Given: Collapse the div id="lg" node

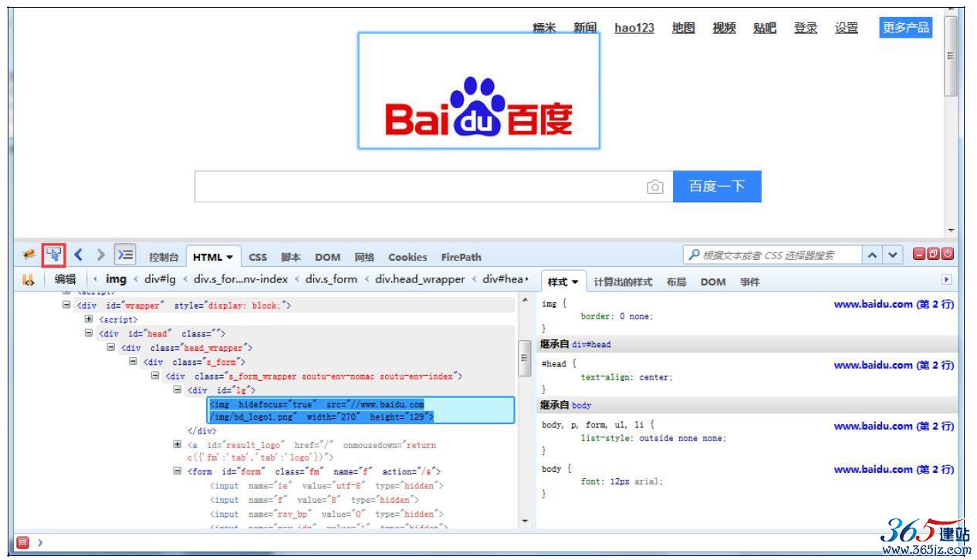Looking at the screenshot, I should click(177, 390).
